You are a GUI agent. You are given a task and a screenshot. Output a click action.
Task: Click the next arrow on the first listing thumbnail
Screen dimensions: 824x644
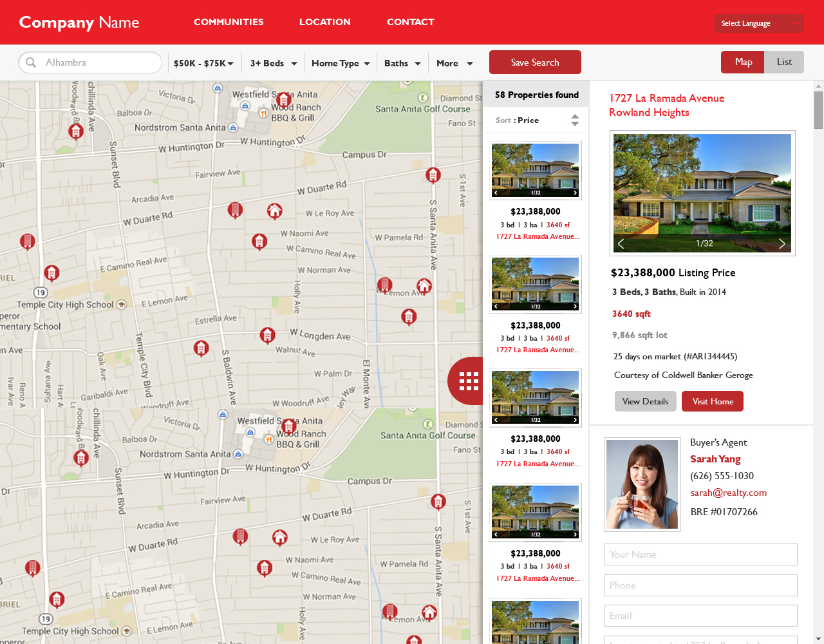pos(575,192)
